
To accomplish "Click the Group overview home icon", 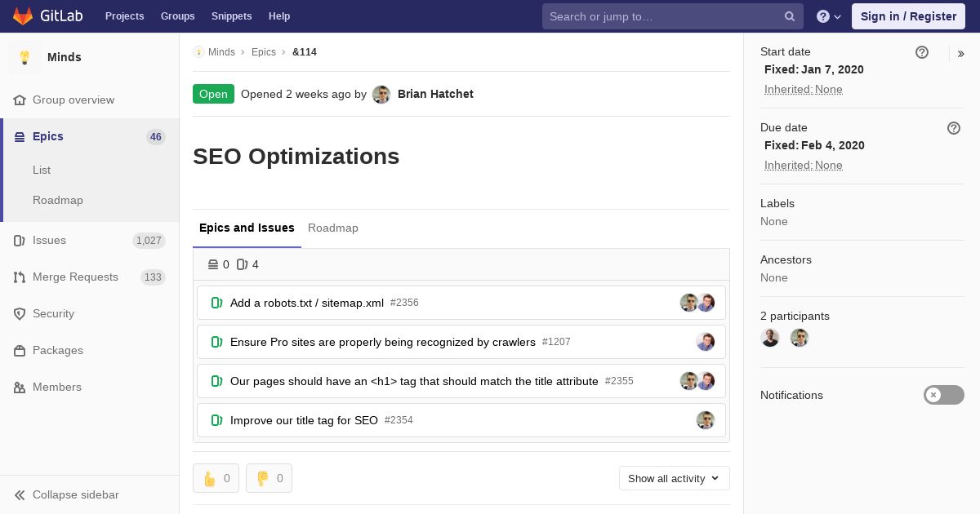I will point(20,100).
